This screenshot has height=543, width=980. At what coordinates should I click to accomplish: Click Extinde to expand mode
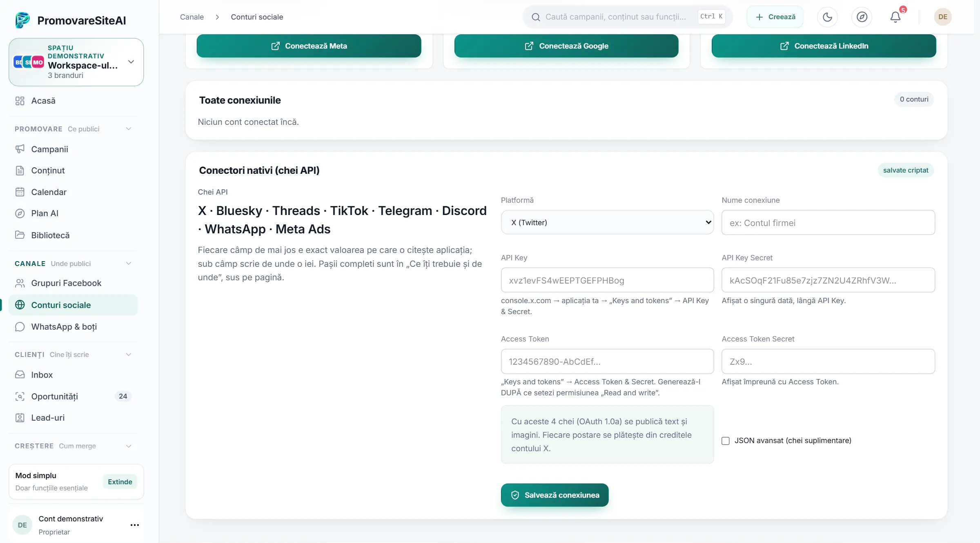pos(120,482)
